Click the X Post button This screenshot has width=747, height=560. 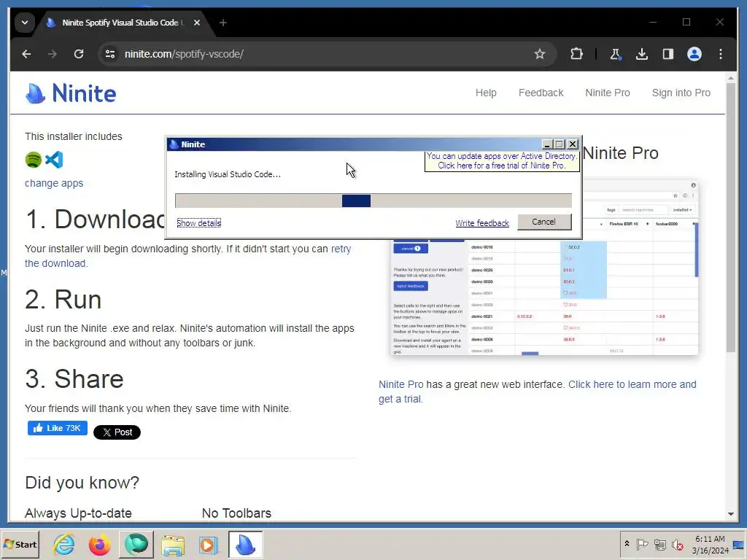[x=117, y=432]
